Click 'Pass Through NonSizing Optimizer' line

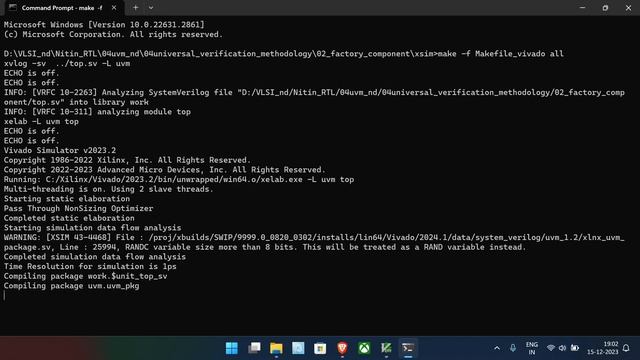[x=79, y=208]
